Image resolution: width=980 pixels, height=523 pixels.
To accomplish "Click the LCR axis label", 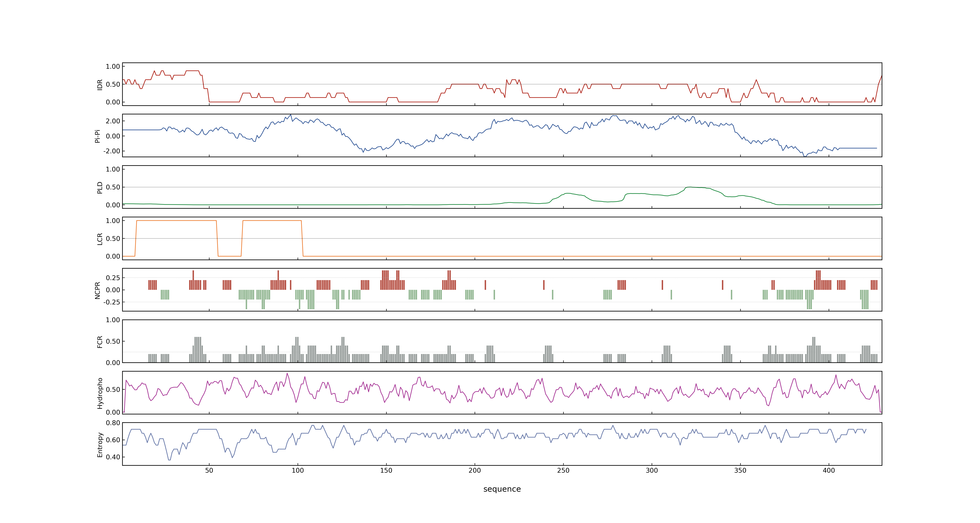I will [100, 239].
